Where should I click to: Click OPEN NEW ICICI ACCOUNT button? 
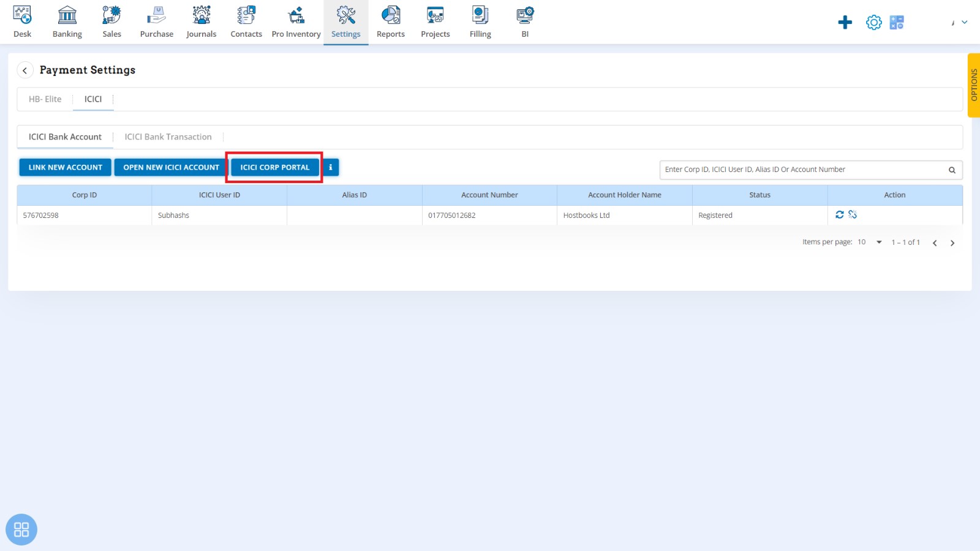click(171, 167)
